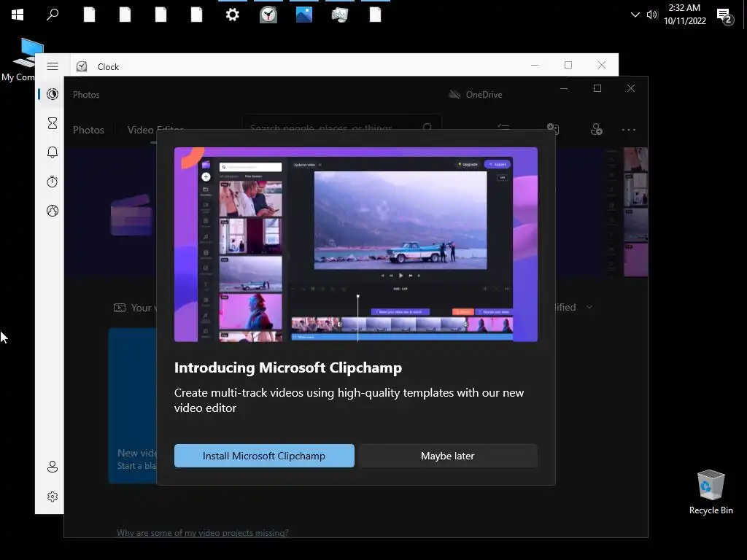747x560 pixels.
Task: Open Recycle Bin desktop icon
Action: (711, 492)
